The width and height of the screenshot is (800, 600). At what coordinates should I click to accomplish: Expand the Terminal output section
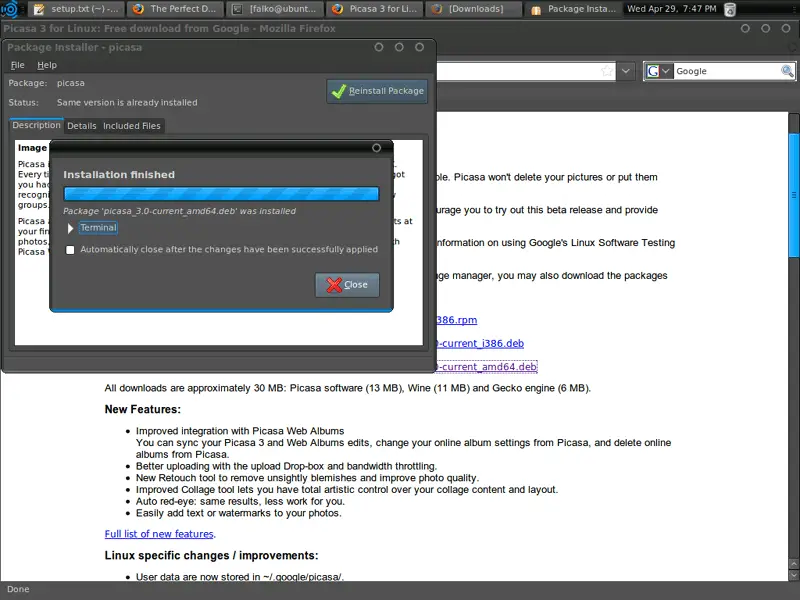[71, 228]
